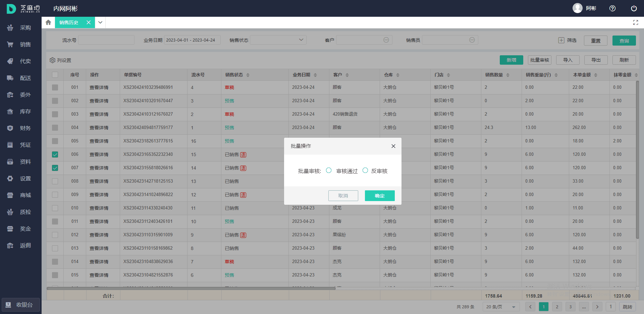Go to the previous page arrow

click(x=530, y=307)
